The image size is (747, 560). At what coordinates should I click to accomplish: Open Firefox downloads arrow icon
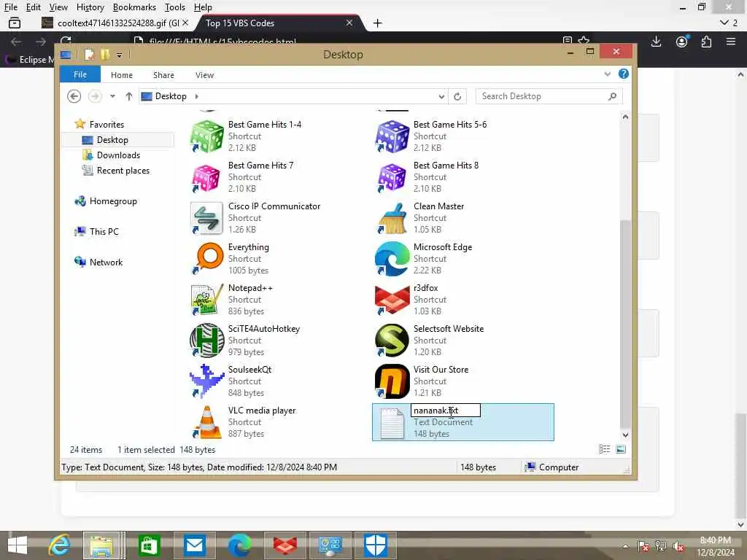coord(656,42)
